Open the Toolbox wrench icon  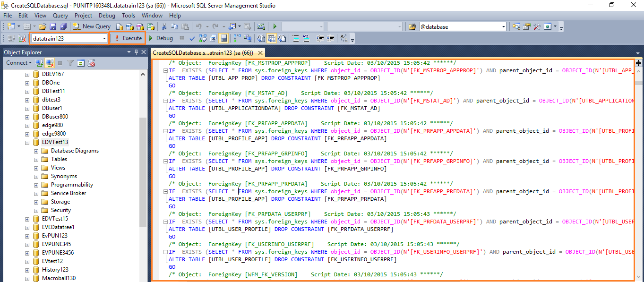(x=536, y=26)
